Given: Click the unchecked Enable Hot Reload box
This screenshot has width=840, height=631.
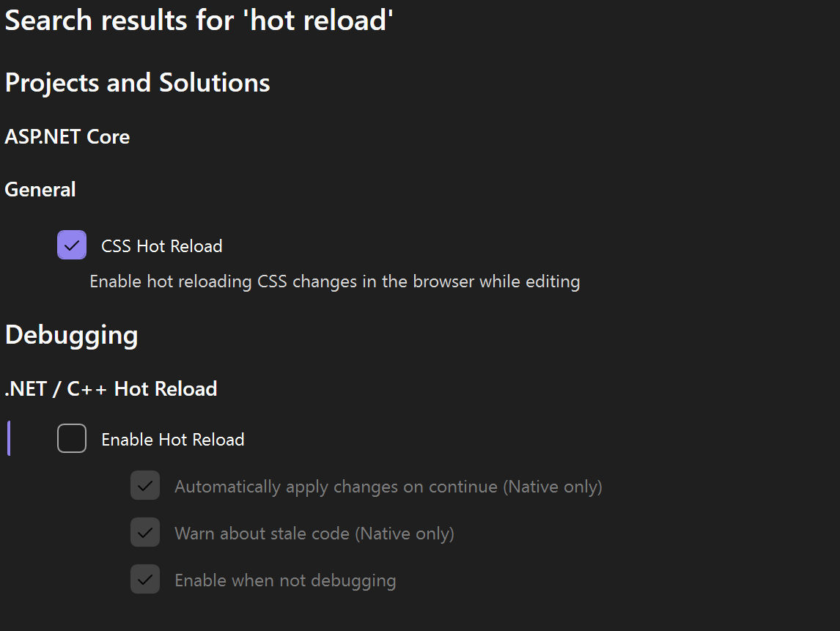Looking at the screenshot, I should point(71,438).
